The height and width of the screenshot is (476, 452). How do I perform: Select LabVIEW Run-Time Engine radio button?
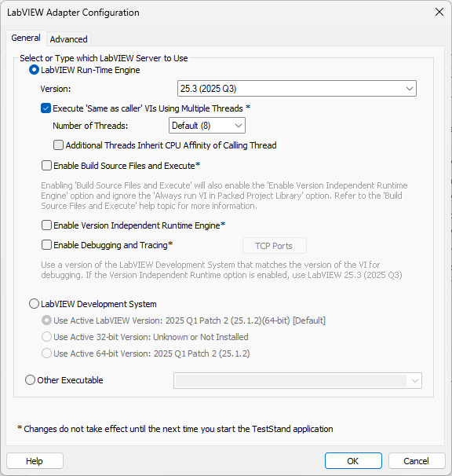point(34,70)
